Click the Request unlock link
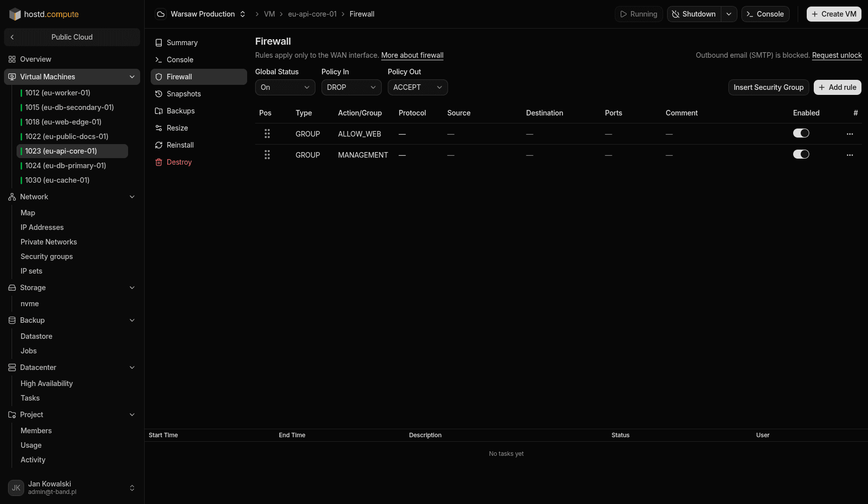 (837, 55)
